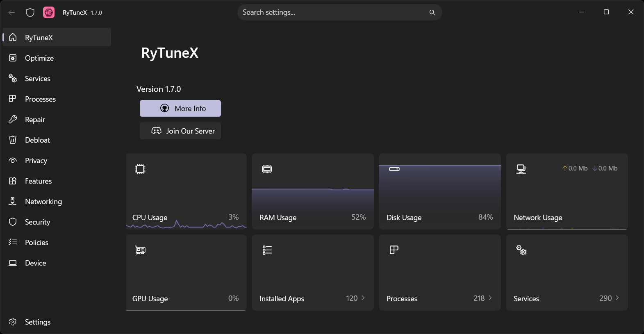Click the 120 installed apps count
The image size is (644, 334).
click(x=352, y=298)
